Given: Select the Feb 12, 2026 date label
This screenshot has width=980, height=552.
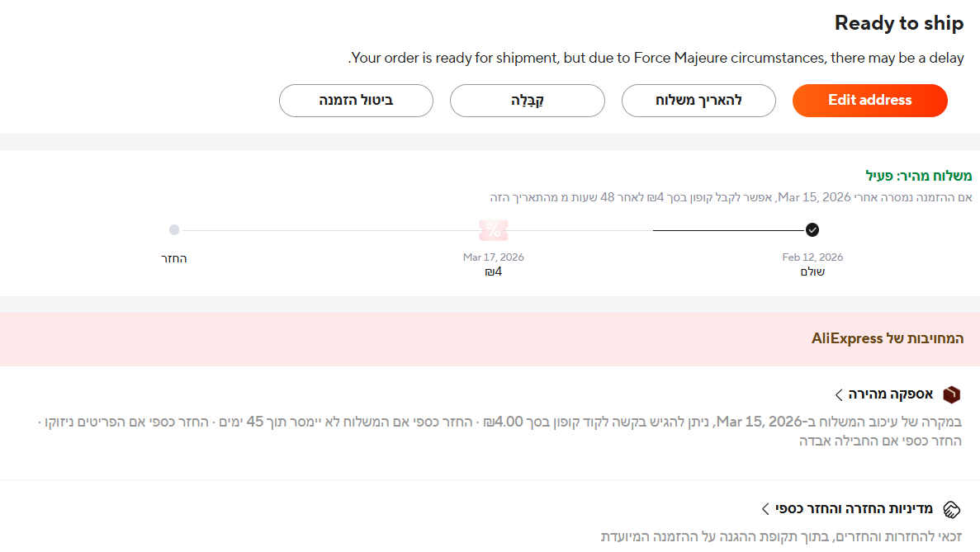Looking at the screenshot, I should [x=812, y=257].
